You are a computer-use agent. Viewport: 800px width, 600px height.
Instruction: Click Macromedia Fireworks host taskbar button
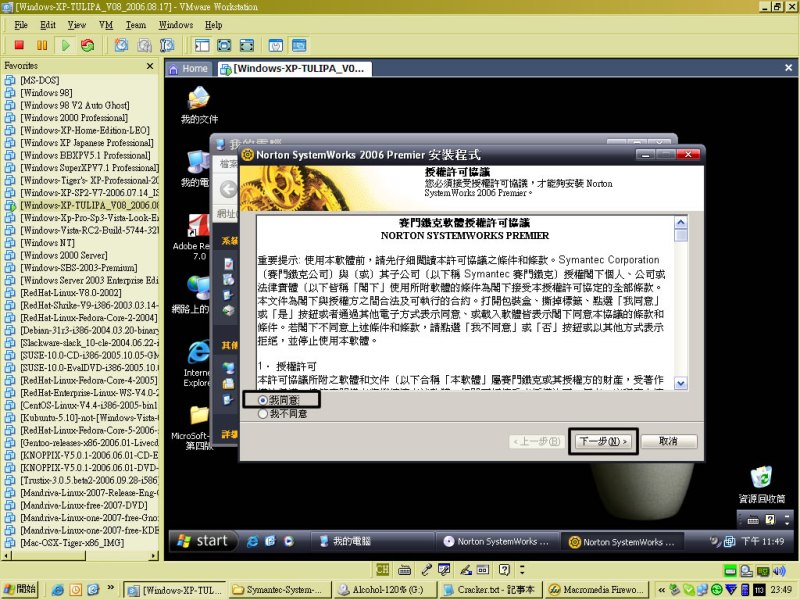pos(597,589)
